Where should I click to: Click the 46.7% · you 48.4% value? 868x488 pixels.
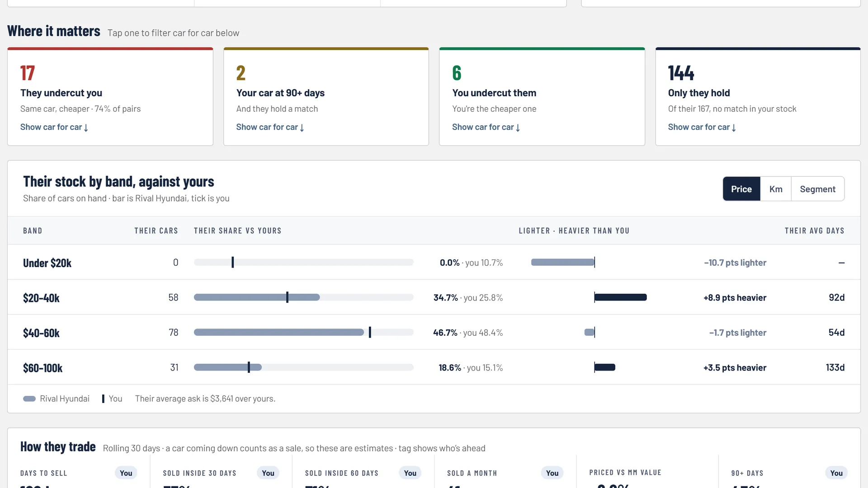click(x=468, y=333)
